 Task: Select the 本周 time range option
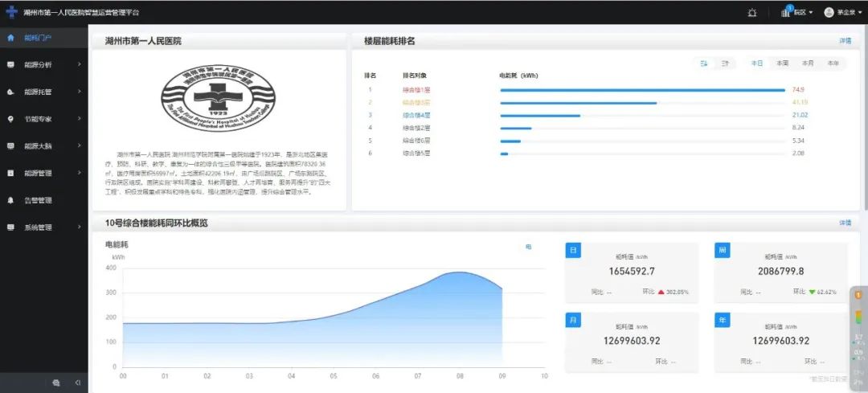(x=782, y=63)
